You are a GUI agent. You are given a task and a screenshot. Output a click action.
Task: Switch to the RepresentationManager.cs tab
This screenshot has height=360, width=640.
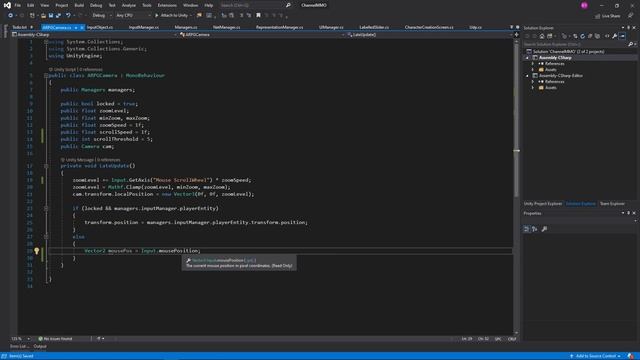click(x=280, y=27)
